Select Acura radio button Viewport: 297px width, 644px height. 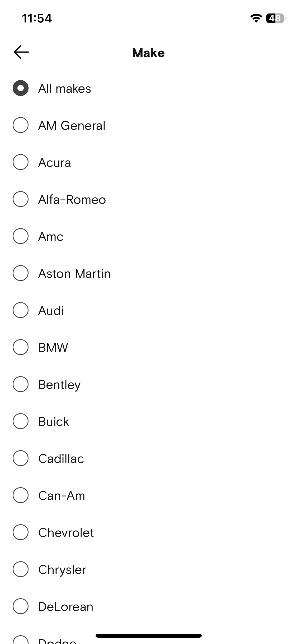pyautogui.click(x=21, y=162)
